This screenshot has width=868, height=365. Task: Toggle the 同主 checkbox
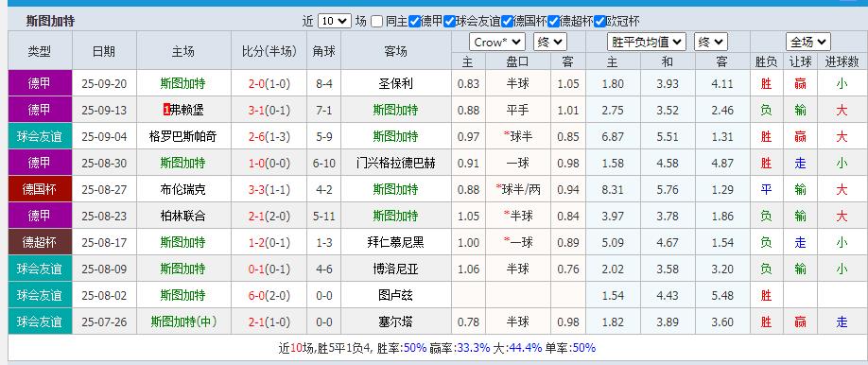[x=377, y=22]
